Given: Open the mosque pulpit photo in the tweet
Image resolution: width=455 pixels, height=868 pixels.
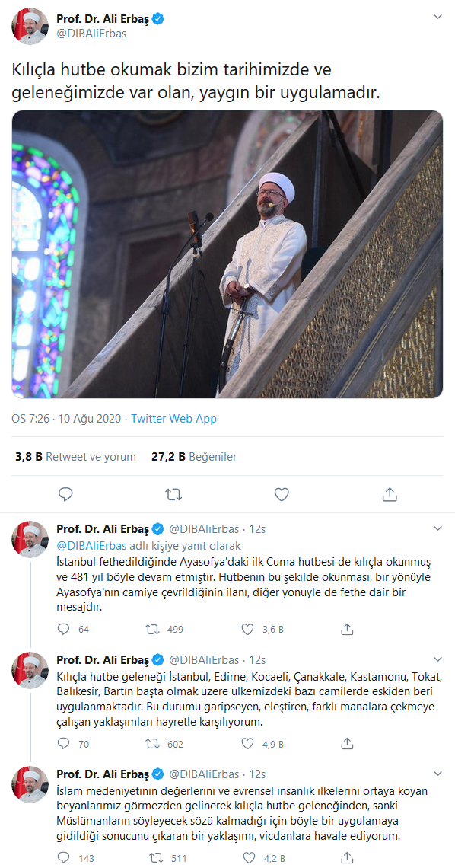Looking at the screenshot, I should (228, 254).
